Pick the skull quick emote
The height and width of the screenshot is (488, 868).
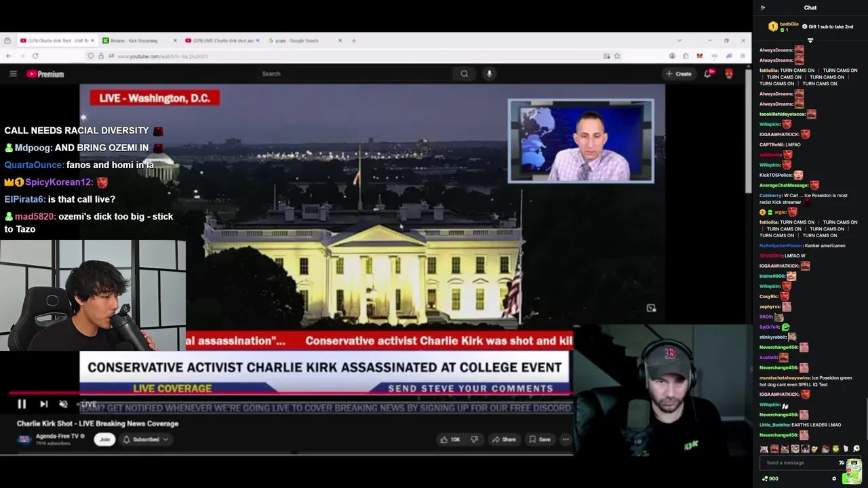(x=856, y=449)
